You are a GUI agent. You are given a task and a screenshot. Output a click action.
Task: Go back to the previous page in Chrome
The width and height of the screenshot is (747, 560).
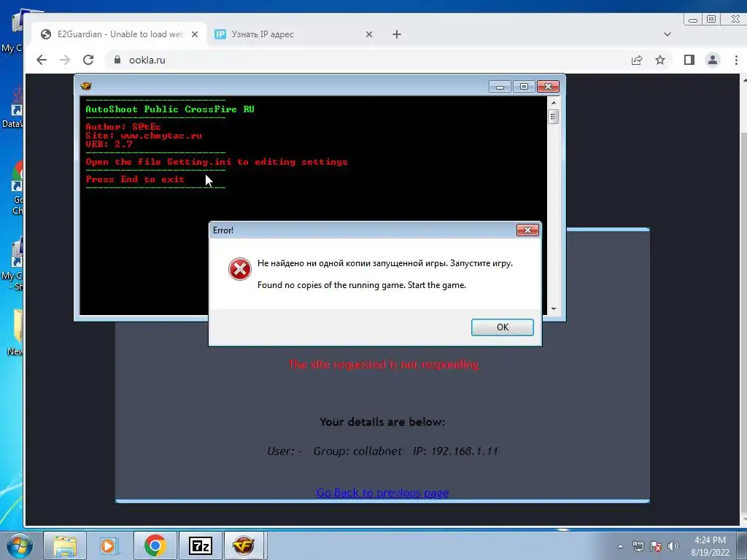pyautogui.click(x=42, y=60)
